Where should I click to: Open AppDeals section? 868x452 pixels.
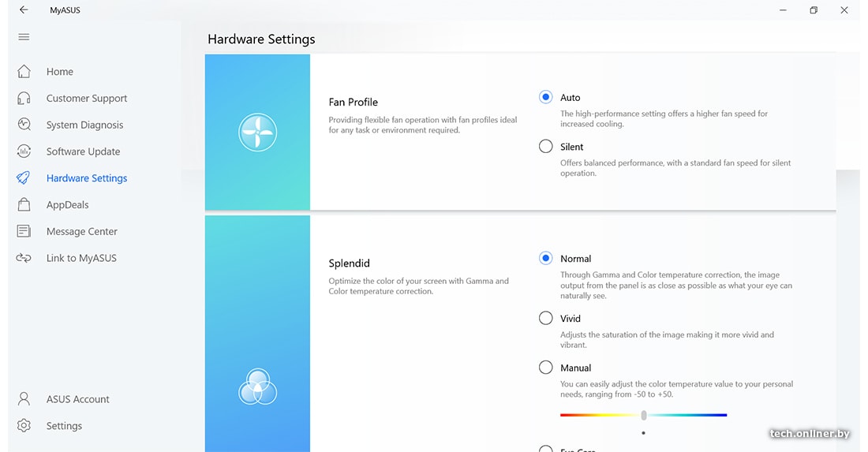(68, 204)
